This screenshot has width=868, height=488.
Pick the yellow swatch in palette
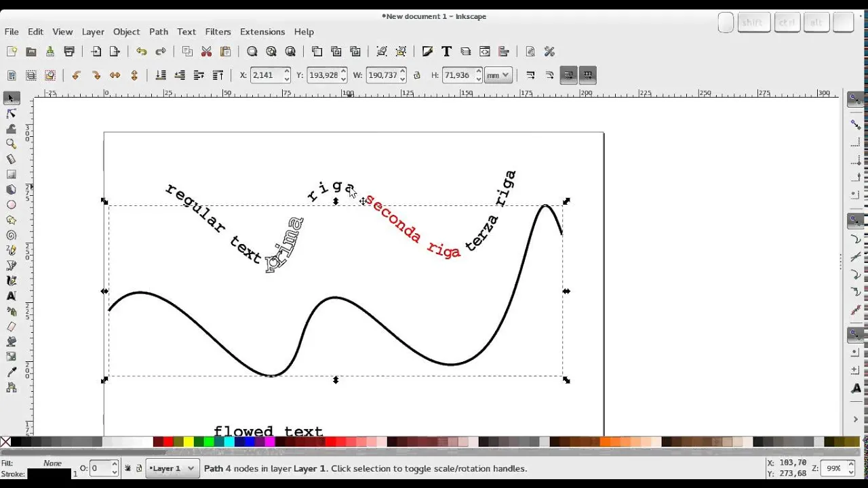point(188,443)
